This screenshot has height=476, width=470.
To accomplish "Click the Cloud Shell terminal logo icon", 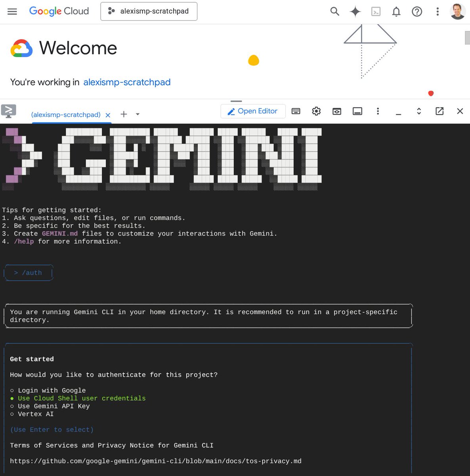I will click(x=9, y=111).
